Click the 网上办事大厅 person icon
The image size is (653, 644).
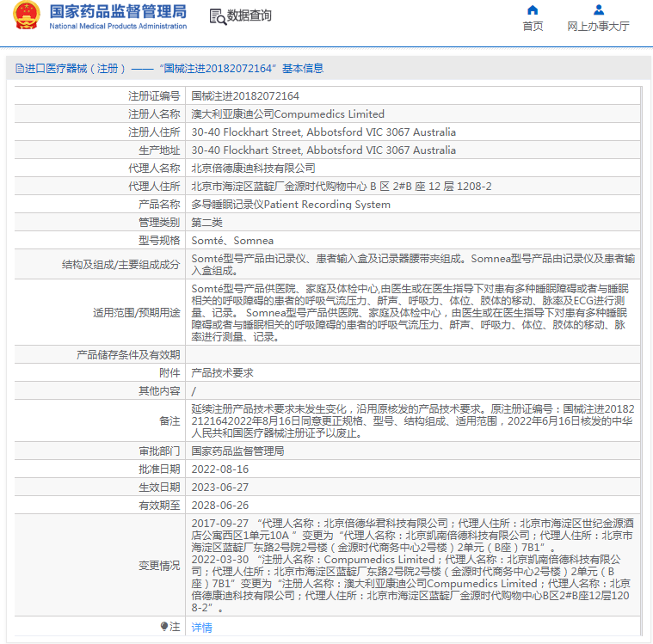[598, 10]
